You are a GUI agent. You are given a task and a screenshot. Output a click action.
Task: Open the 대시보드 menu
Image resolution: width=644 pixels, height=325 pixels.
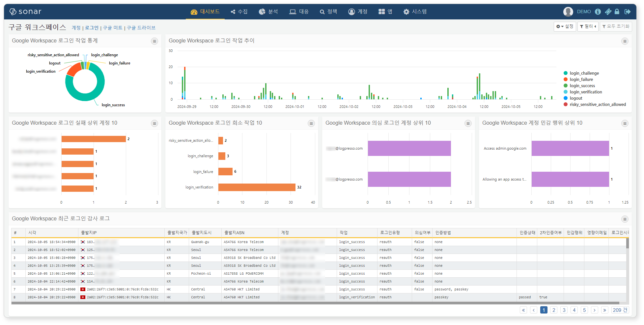tap(205, 12)
